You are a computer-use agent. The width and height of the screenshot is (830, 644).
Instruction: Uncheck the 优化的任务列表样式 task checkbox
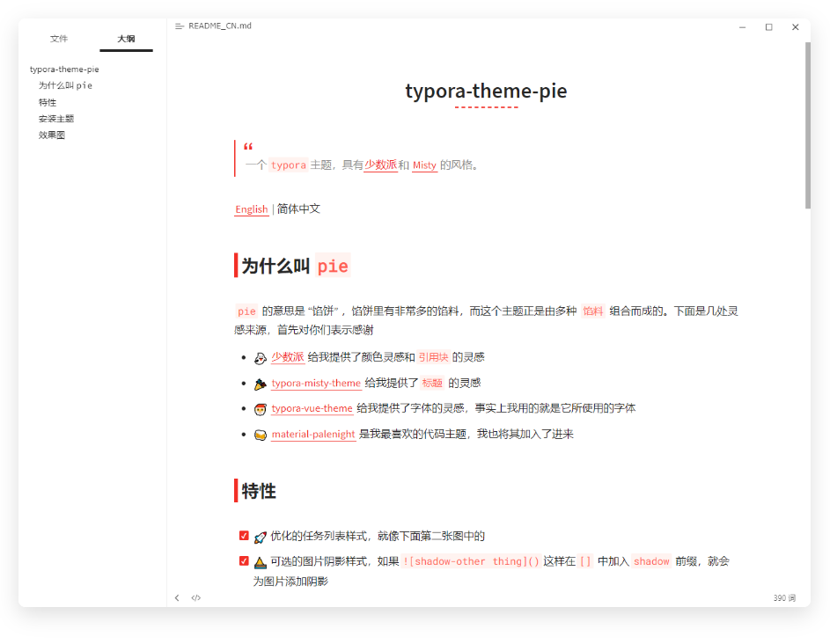(244, 536)
